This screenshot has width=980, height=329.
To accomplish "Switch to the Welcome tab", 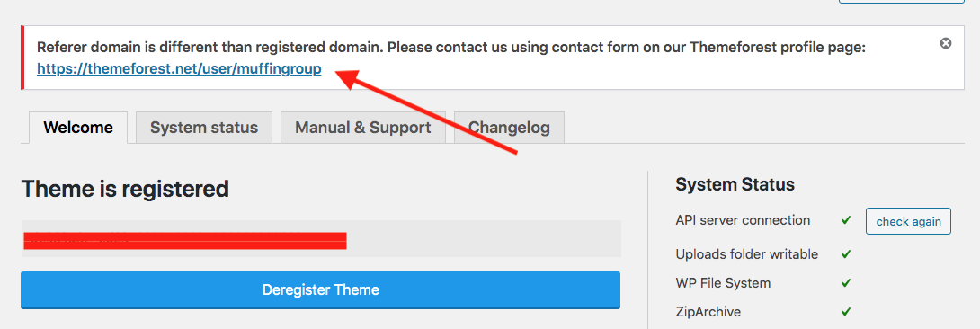I will [x=78, y=128].
